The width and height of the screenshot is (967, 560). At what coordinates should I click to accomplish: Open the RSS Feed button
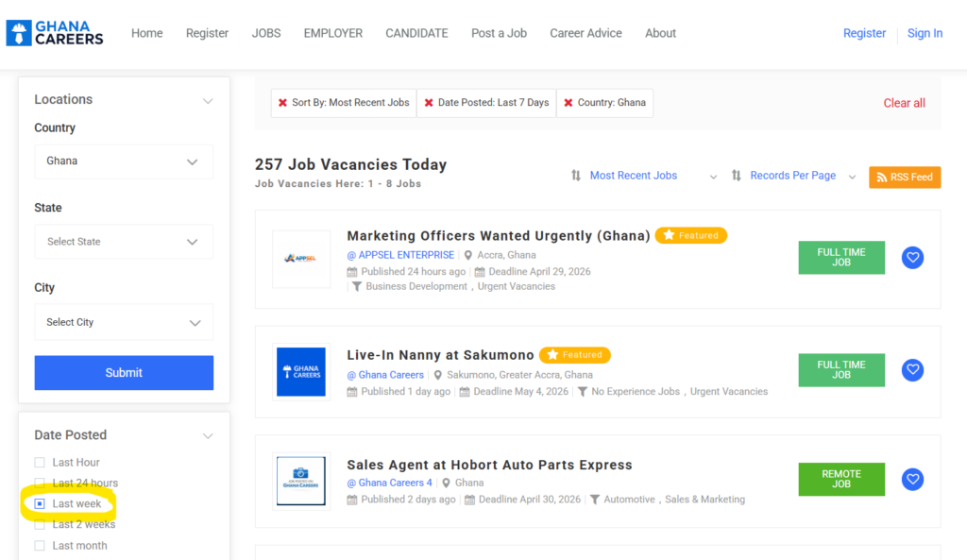click(x=905, y=177)
